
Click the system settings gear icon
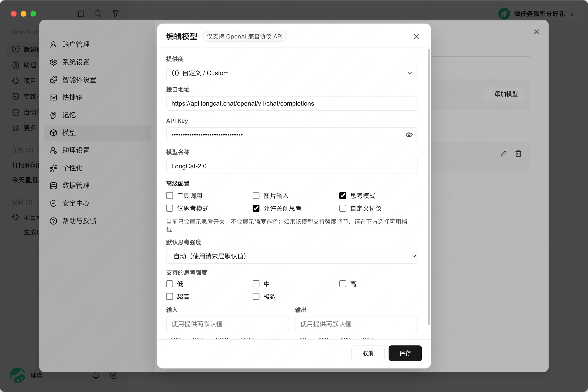pyautogui.click(x=53, y=62)
